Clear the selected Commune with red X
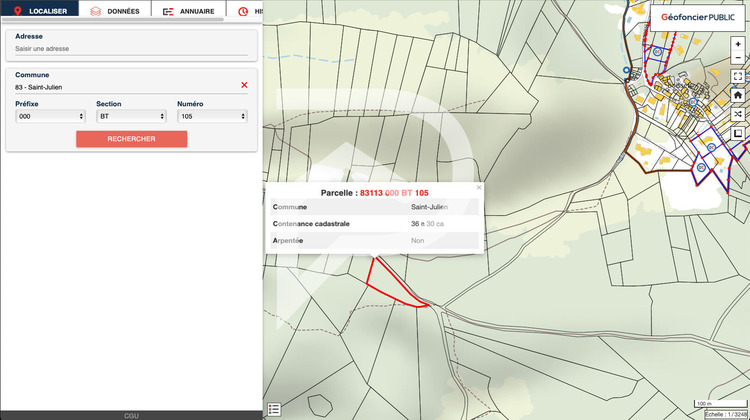This screenshot has height=420, width=750. pyautogui.click(x=244, y=85)
